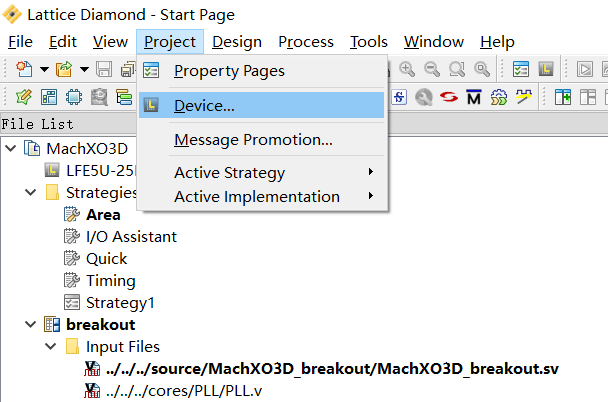Open the File menu
The width and height of the screenshot is (608, 402).
(21, 41)
